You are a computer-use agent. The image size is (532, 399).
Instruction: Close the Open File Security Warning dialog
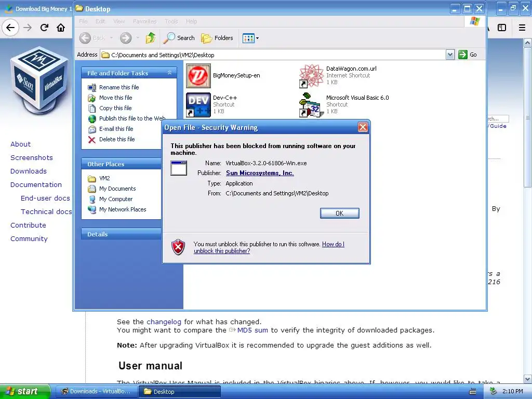click(363, 127)
